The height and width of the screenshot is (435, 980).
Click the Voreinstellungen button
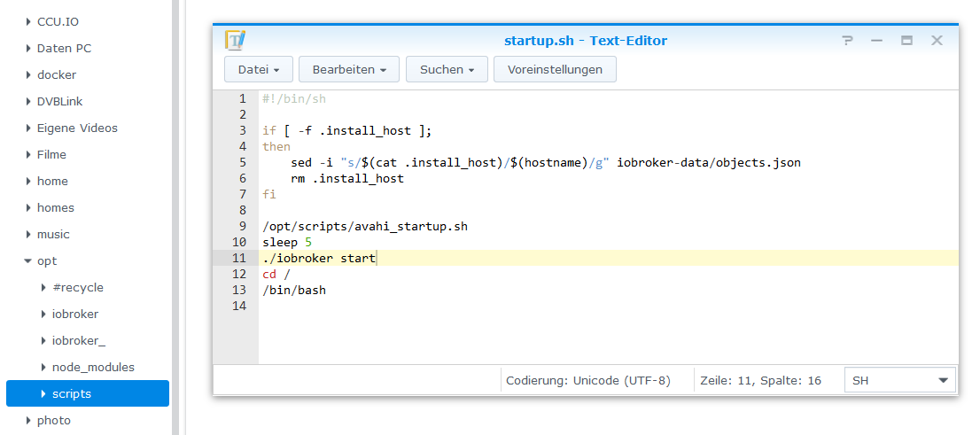(x=555, y=69)
